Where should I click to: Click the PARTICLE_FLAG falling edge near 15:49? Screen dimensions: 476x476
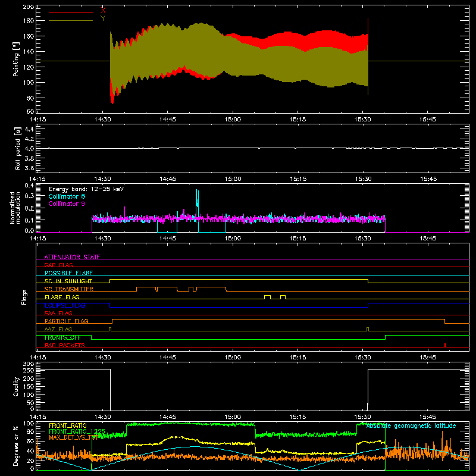click(x=444, y=321)
